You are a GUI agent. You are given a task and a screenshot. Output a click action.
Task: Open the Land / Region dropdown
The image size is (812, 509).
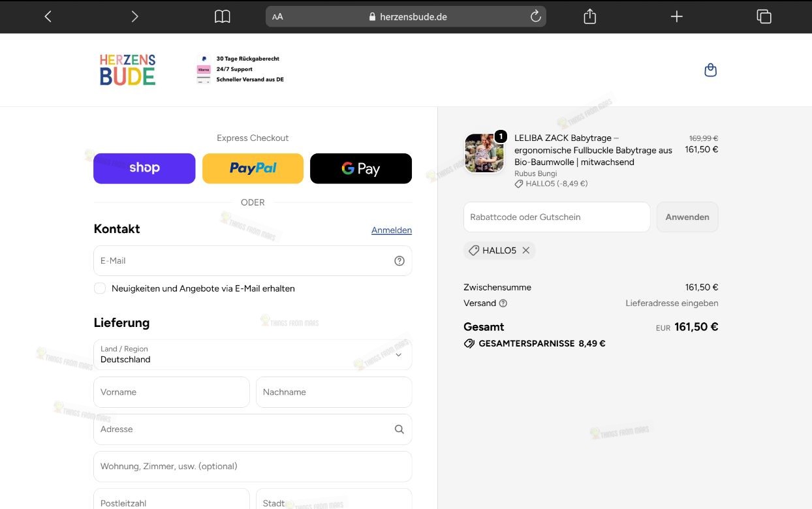click(x=253, y=354)
